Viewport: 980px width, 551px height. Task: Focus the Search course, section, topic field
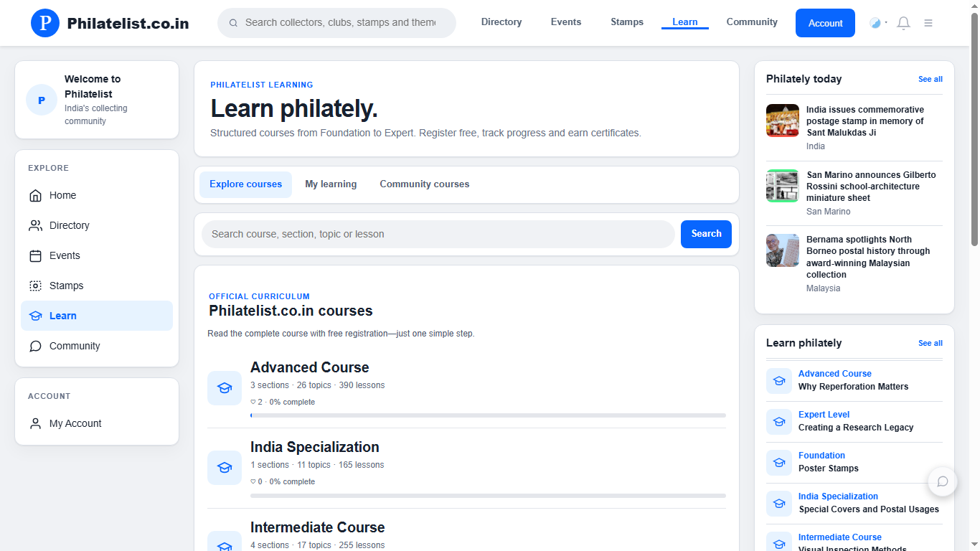[438, 234]
